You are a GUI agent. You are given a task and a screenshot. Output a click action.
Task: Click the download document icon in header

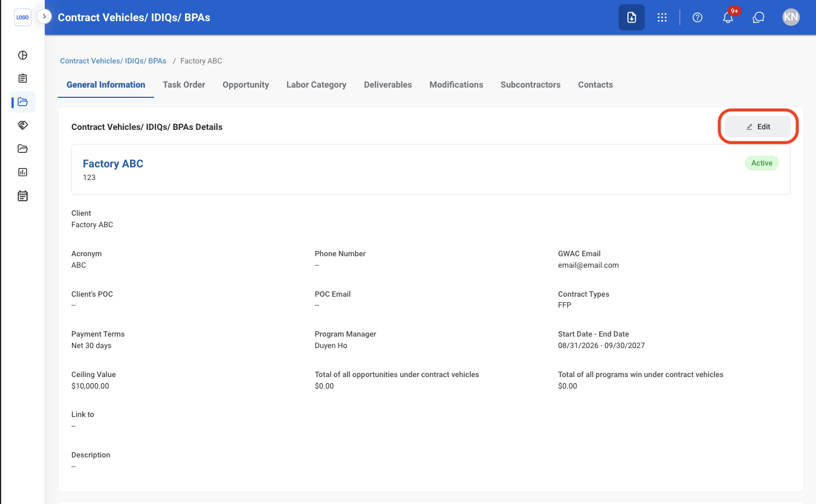(x=632, y=18)
